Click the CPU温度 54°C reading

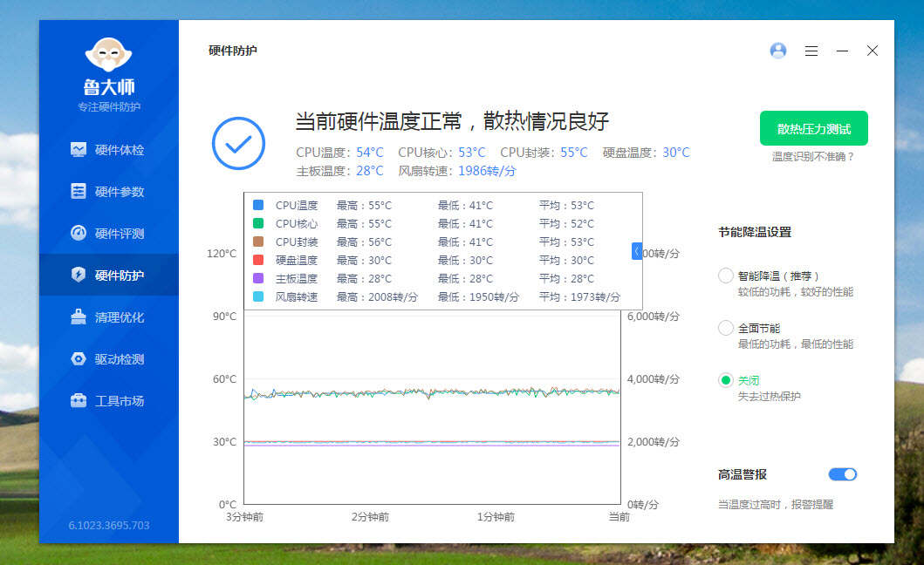[x=339, y=151]
